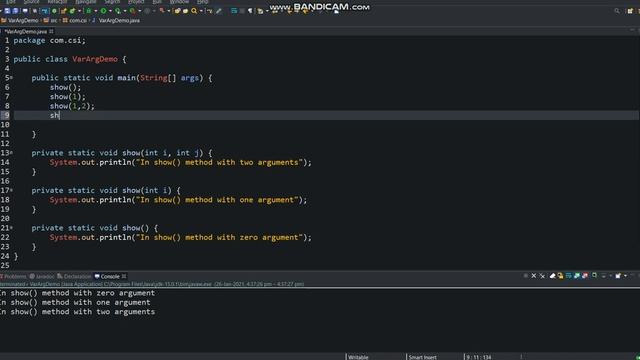This screenshot has width=640, height=360.
Task: Click line number 9 in the gutter
Action: 7,116
